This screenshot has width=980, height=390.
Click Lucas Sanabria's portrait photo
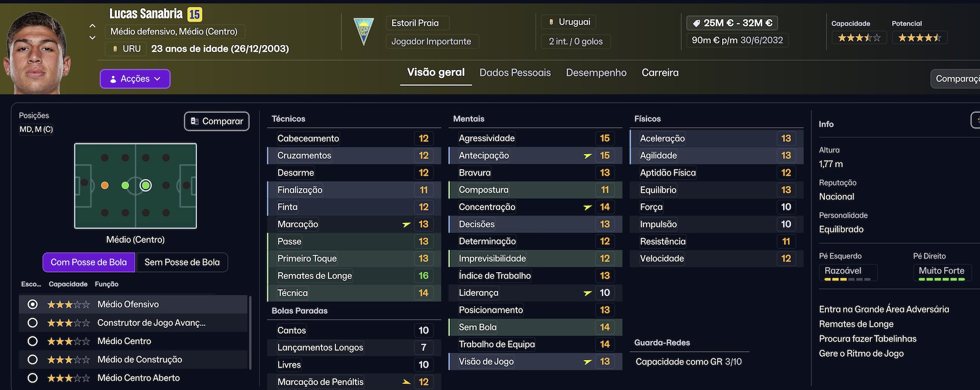(x=36, y=54)
